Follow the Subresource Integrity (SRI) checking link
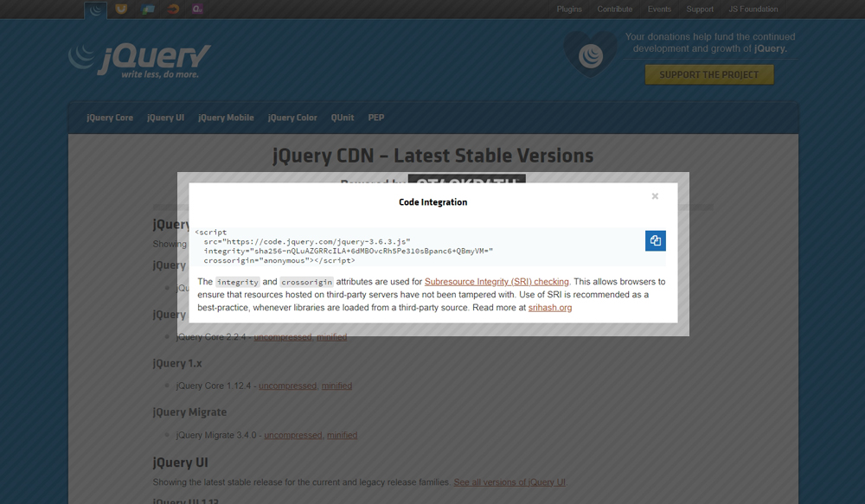This screenshot has width=865, height=504. tap(497, 282)
